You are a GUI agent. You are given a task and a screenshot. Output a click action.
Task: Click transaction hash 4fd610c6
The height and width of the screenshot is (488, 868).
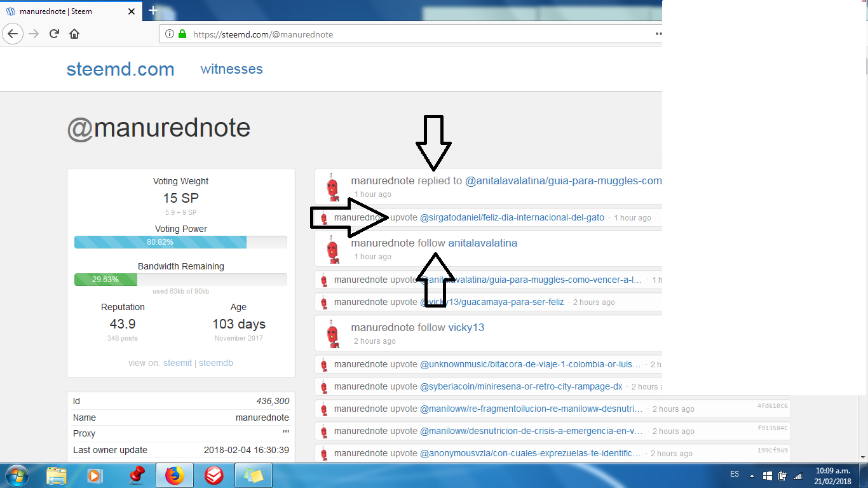tap(772, 406)
